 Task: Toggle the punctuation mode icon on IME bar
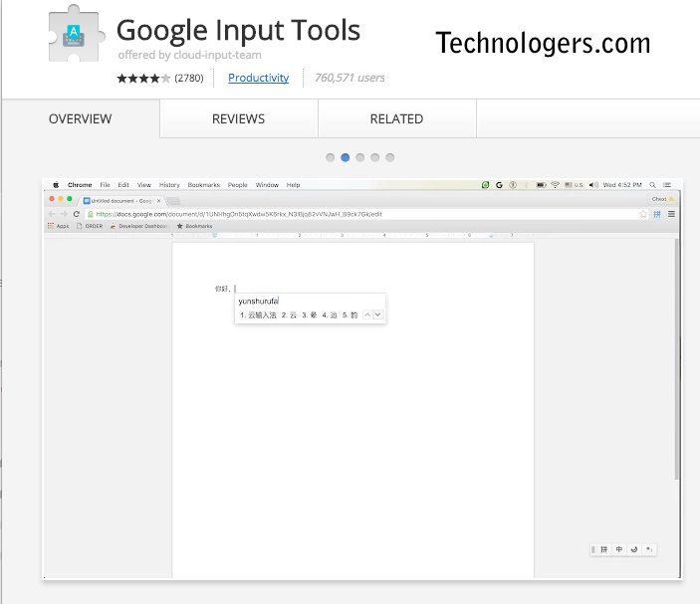click(x=649, y=549)
